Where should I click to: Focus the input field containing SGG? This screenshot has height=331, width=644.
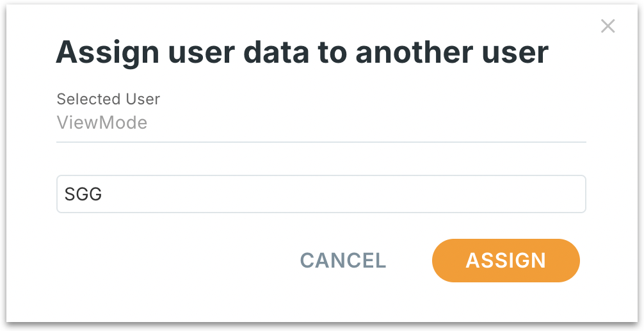pyautogui.click(x=321, y=194)
